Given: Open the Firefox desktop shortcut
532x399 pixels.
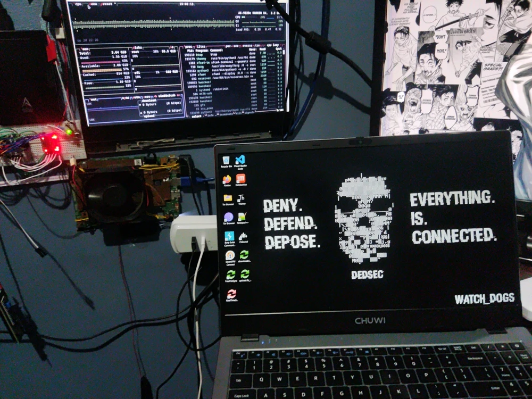Looking at the screenshot, I should coord(227,180).
